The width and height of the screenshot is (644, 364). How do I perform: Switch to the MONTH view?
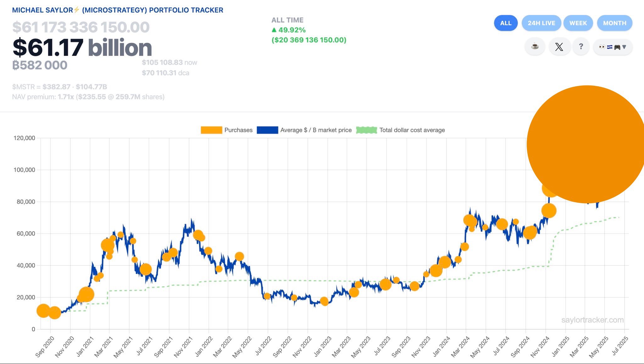(614, 23)
